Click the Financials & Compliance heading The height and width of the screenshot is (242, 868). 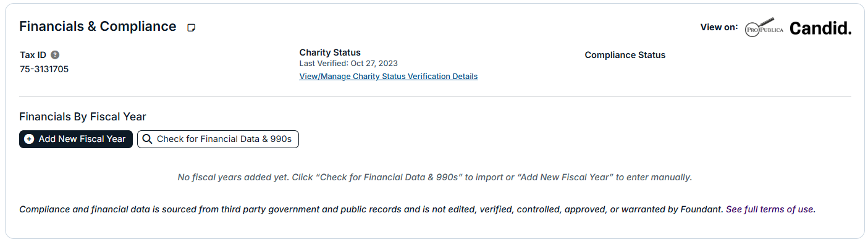click(98, 27)
